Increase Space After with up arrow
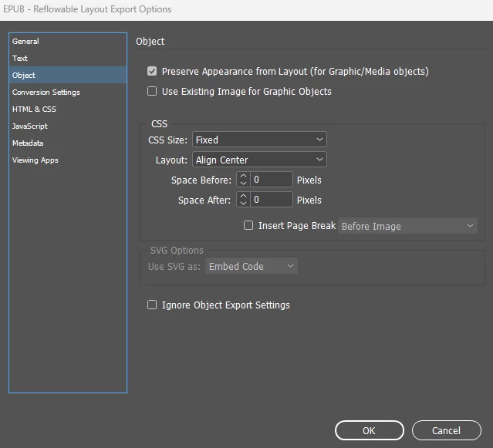Viewport: 493px width, 448px height. tap(243, 197)
